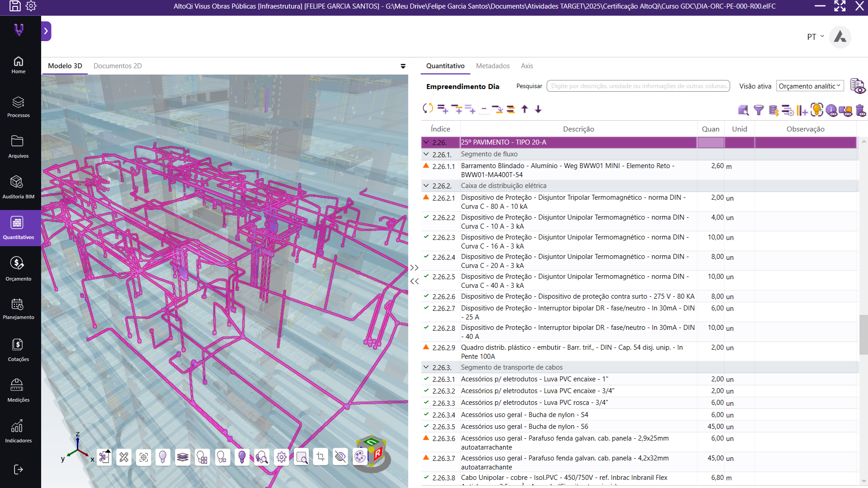Click the measurement ruler tool in the 3D viewer
Viewport: 868px width, 488px height.
pos(123,457)
